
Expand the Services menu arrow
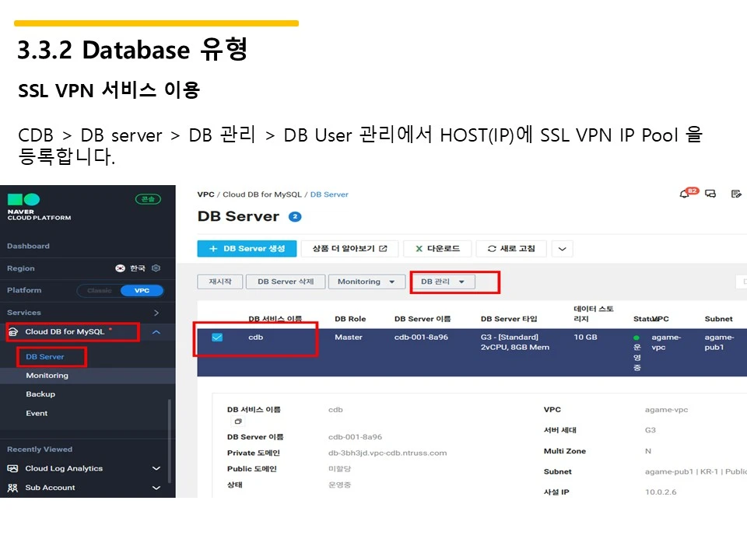156,313
